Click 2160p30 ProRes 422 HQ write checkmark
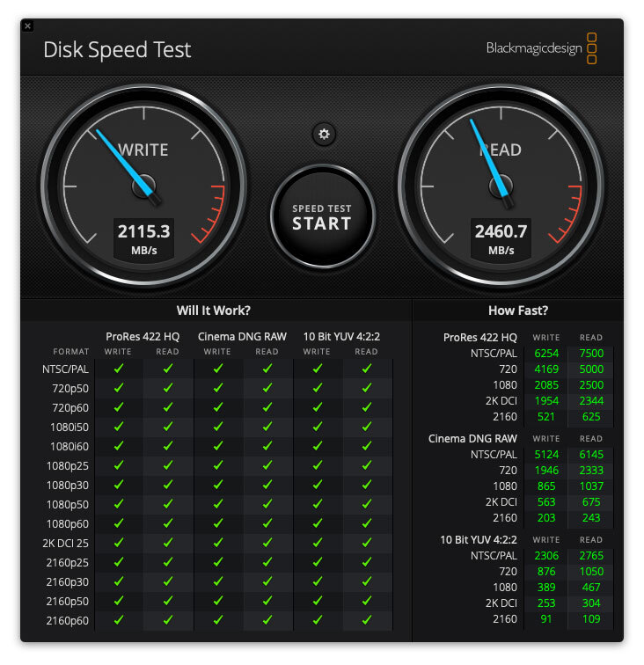Image resolution: width=644 pixels, height=665 pixels. 119,581
